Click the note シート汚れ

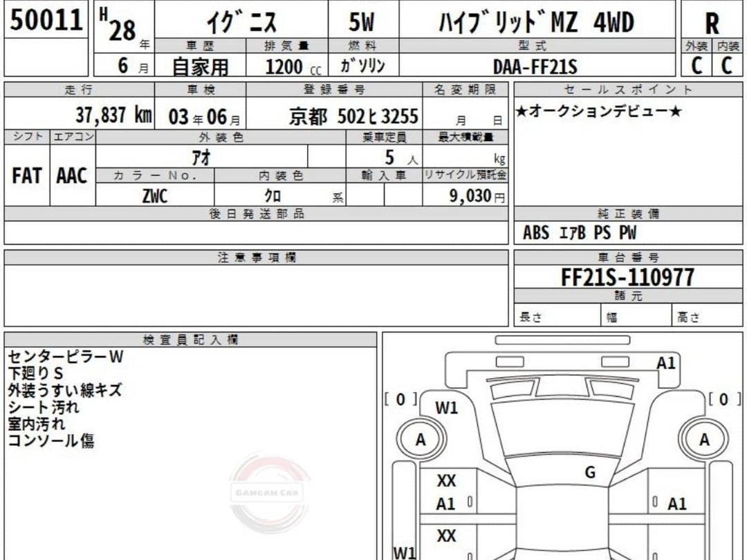44,407
